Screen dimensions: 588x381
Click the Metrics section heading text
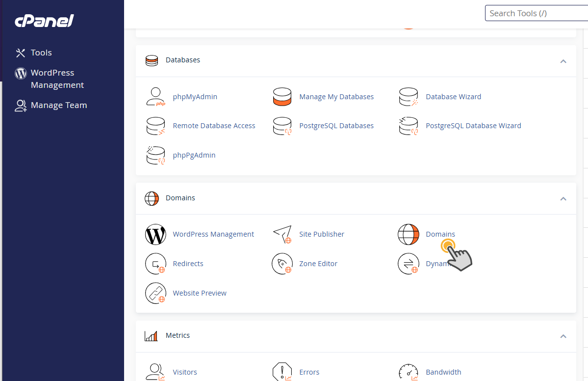point(178,335)
